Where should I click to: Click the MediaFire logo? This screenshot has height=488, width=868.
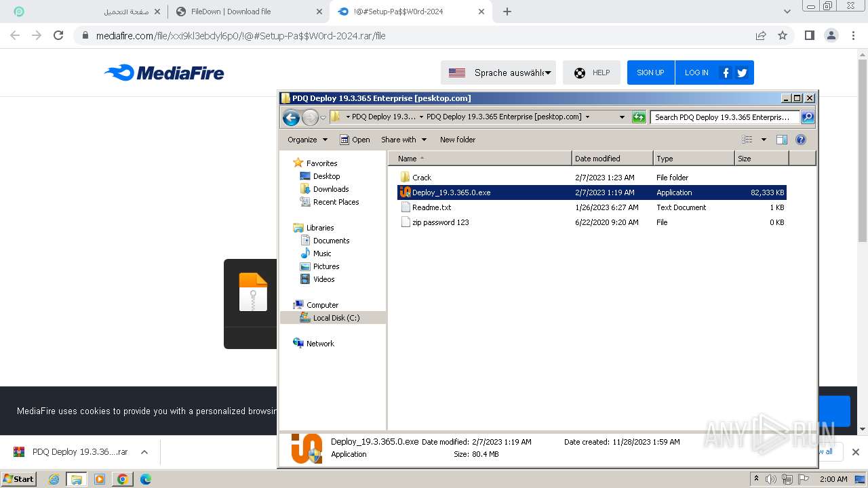(x=164, y=73)
